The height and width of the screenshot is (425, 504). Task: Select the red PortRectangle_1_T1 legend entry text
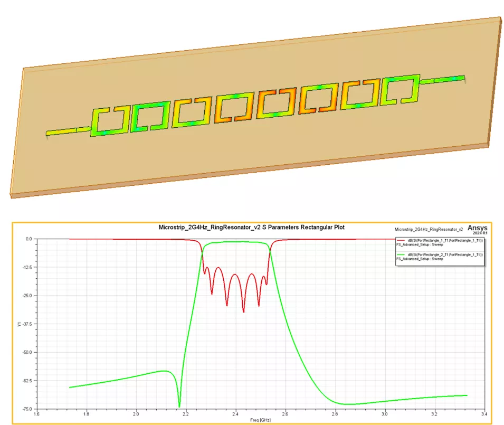(x=446, y=240)
